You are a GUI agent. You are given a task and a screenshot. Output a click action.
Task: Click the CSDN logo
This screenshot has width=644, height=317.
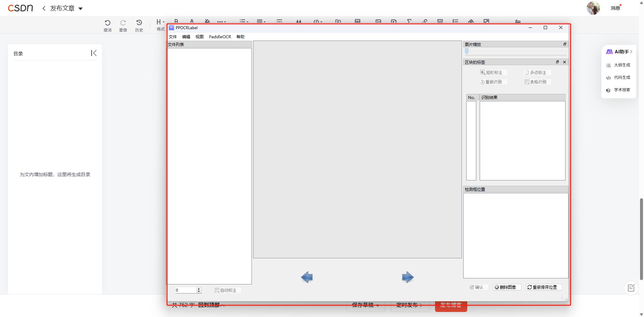pos(20,8)
